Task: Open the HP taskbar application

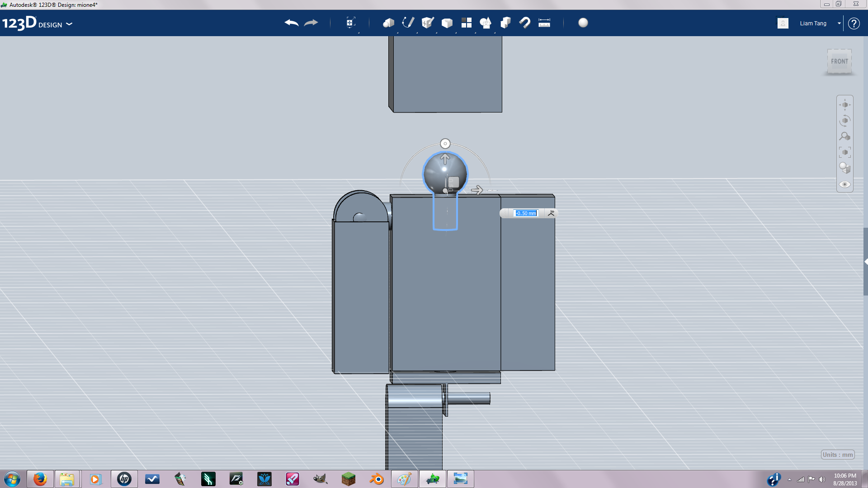Action: point(124,479)
